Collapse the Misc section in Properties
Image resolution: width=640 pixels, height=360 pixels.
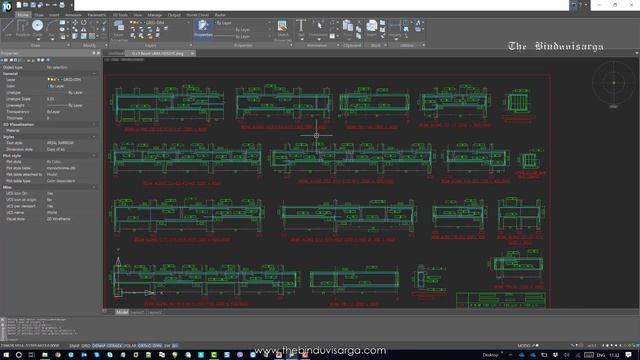pos(94,187)
